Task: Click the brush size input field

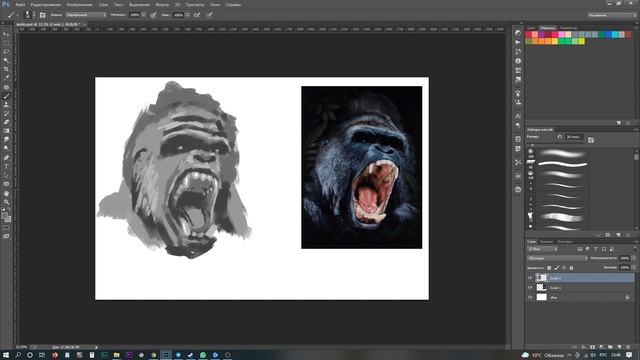Action: [x=574, y=137]
